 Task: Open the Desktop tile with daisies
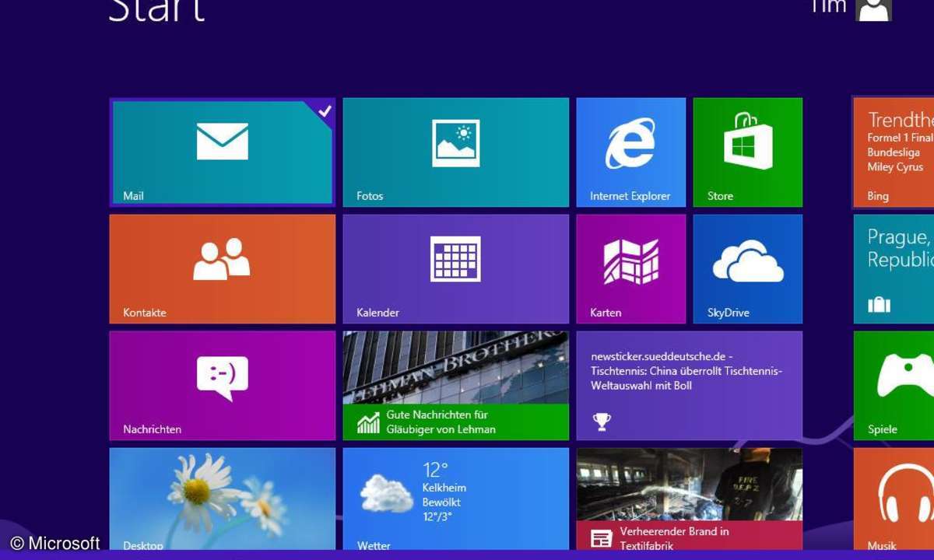click(223, 499)
